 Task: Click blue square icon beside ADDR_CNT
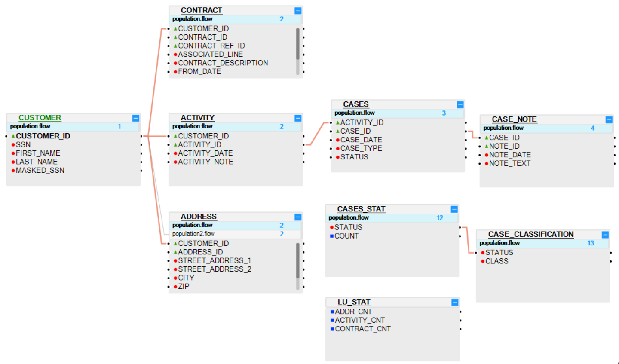pos(332,312)
